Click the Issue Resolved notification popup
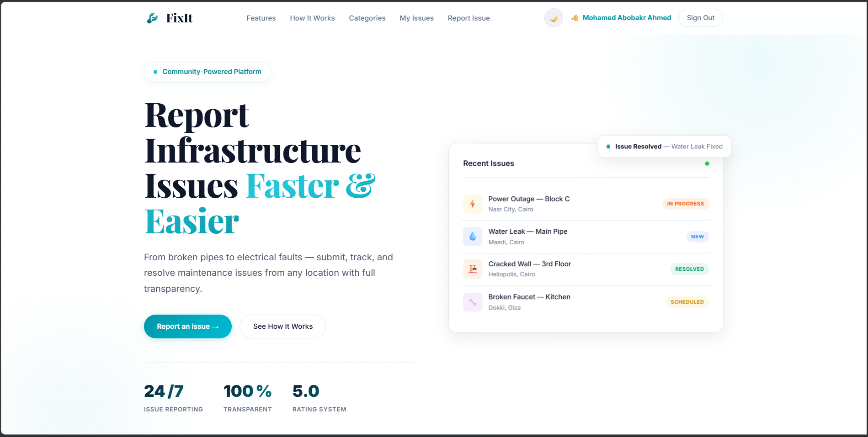Screen dimensions: 868x437 point(664,147)
